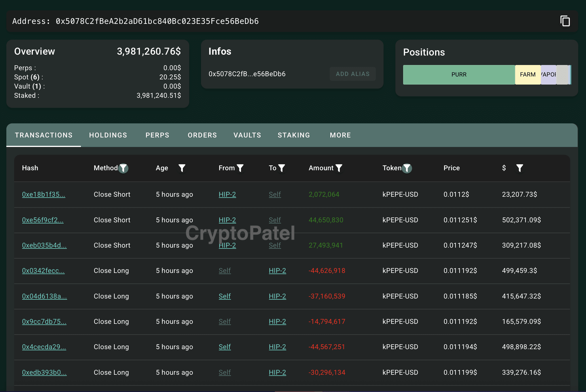Switch to the Holdings tab
Image resolution: width=586 pixels, height=392 pixels.
click(x=108, y=135)
